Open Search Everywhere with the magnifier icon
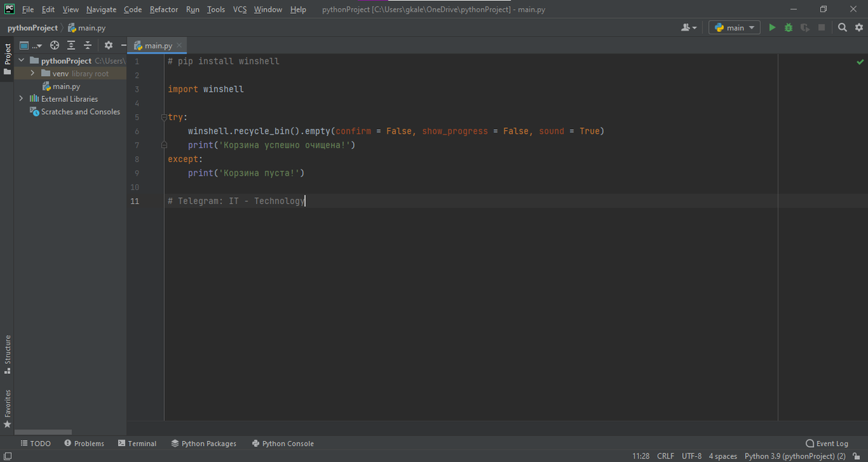 click(x=843, y=27)
